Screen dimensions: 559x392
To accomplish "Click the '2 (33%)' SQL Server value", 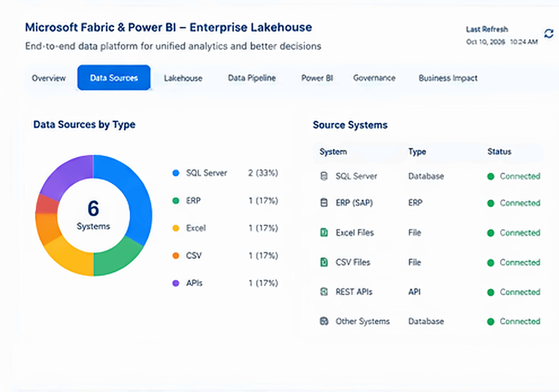I will point(263,173).
